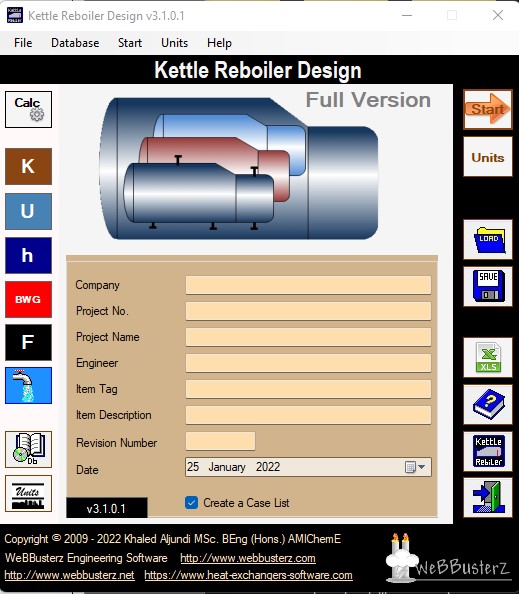Click the app icon in title bar
Screen dimensions: 519x594
pyautogui.click(x=15, y=16)
